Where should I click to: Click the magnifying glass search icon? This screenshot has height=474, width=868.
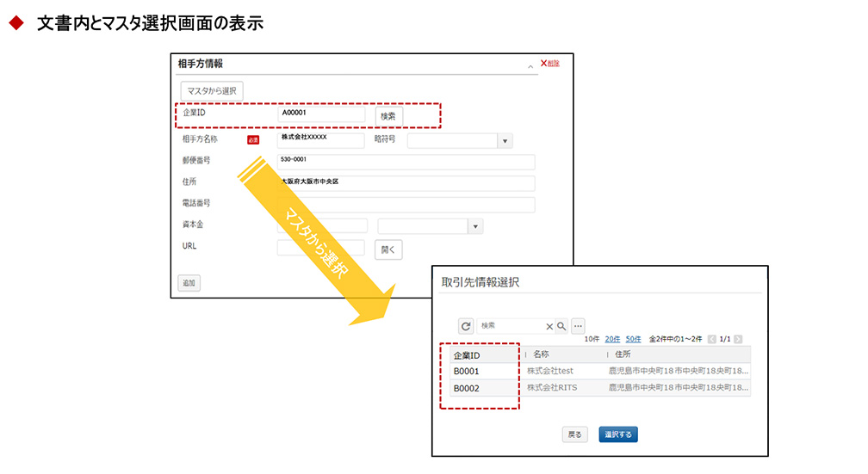[x=561, y=326]
